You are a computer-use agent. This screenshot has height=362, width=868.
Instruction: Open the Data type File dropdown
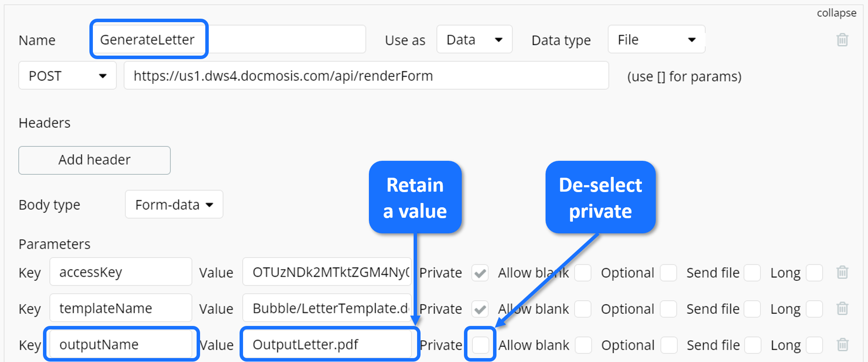pyautogui.click(x=656, y=40)
